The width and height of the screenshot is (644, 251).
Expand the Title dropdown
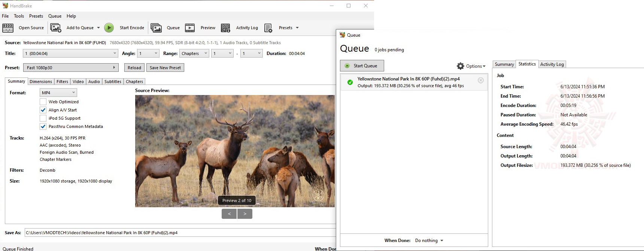click(x=70, y=53)
